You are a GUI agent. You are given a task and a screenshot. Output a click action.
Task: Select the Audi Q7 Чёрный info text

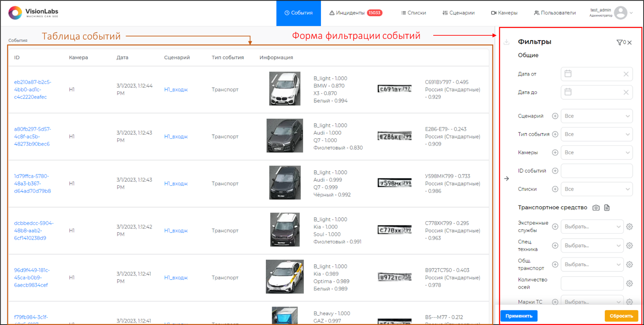(x=332, y=184)
